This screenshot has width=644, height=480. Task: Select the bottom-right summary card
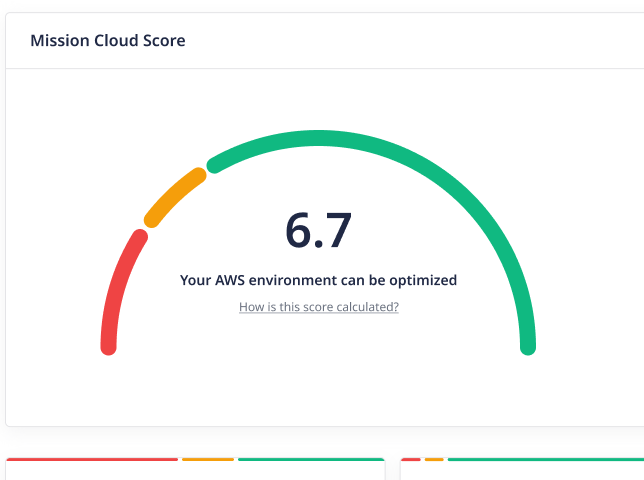tap(522, 472)
